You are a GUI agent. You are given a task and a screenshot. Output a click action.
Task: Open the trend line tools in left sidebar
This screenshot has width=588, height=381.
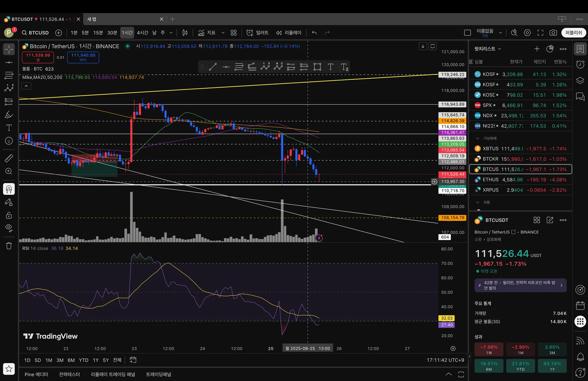pos(9,62)
